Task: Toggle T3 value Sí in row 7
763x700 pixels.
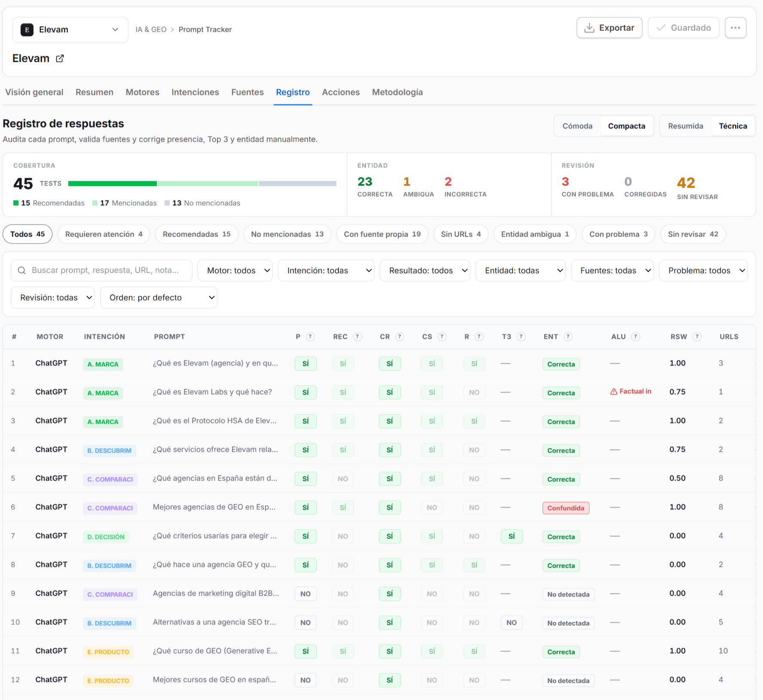Action: [x=512, y=536]
